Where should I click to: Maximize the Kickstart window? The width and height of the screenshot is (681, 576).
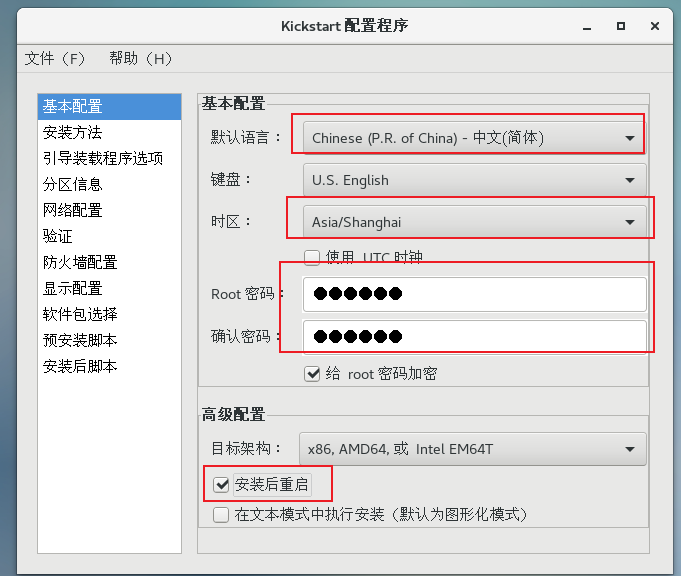click(x=621, y=26)
